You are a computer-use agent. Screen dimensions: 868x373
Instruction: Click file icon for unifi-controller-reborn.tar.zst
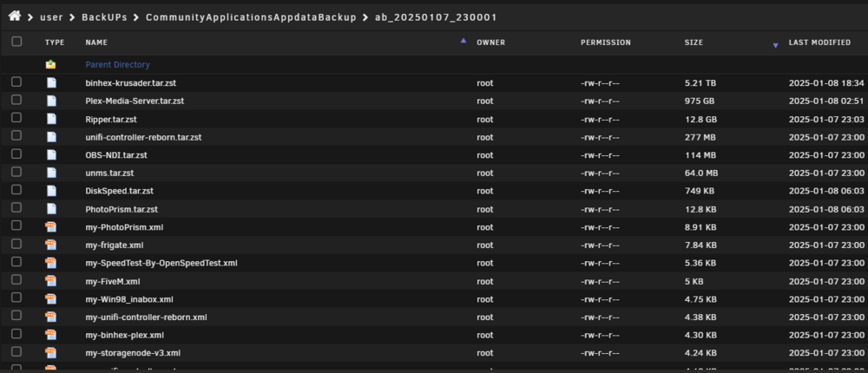pos(51,137)
